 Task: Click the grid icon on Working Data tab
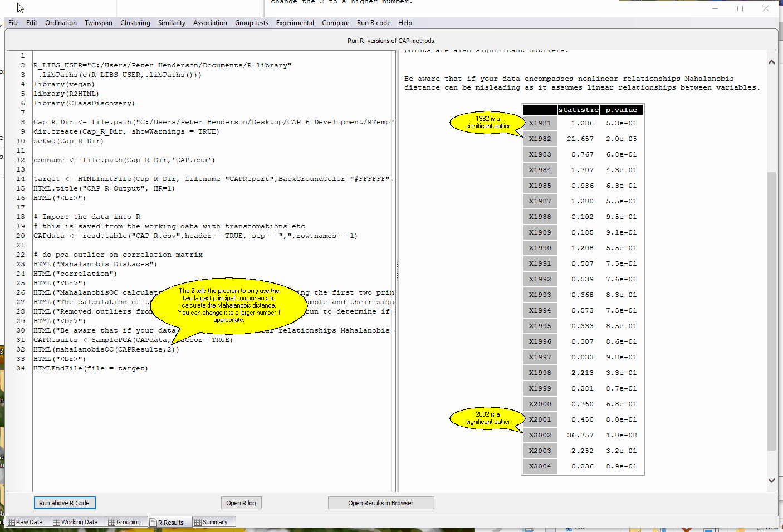pyautogui.click(x=56, y=522)
